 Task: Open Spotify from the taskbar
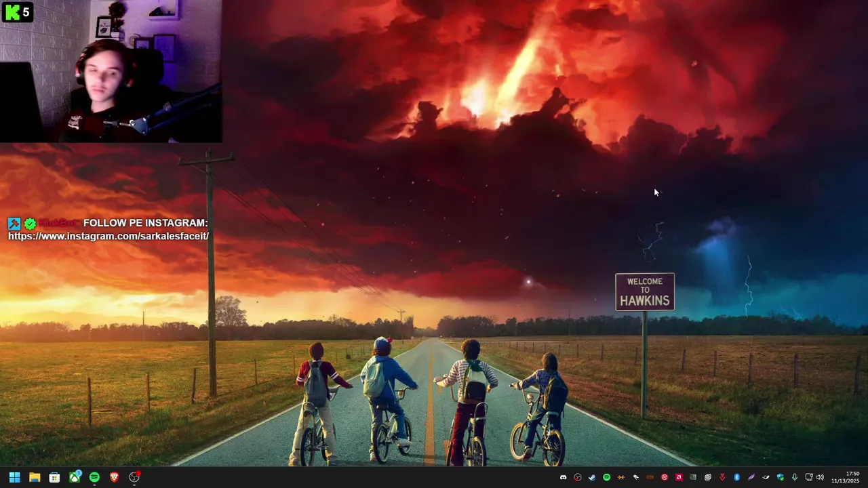[x=94, y=477]
